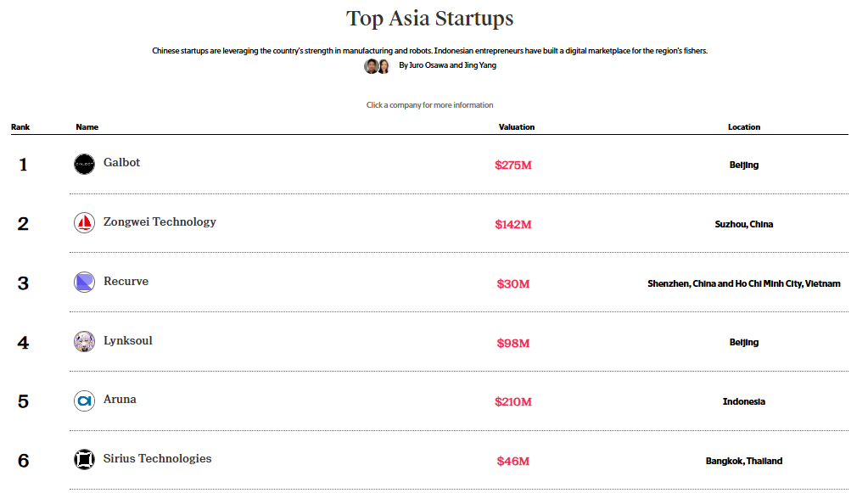Select the Recurve company name

click(x=126, y=282)
